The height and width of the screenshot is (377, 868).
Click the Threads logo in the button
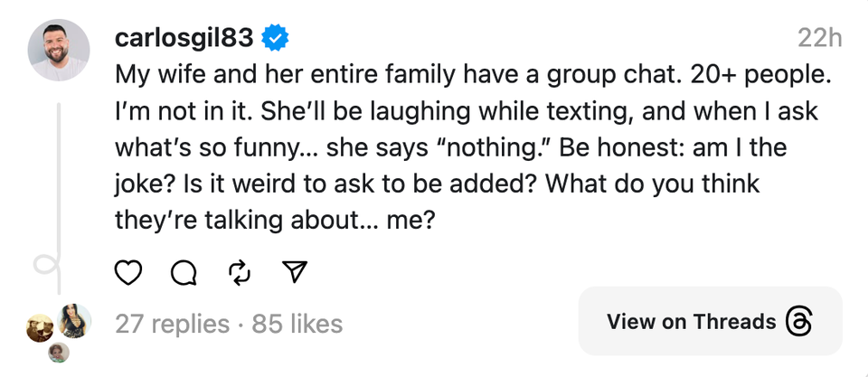tap(800, 322)
